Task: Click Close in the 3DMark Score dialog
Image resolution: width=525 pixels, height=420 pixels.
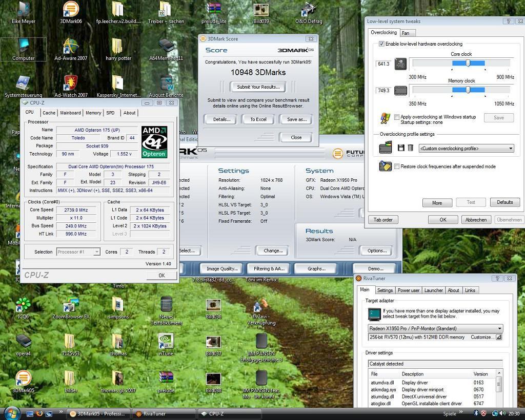Action: click(x=296, y=137)
